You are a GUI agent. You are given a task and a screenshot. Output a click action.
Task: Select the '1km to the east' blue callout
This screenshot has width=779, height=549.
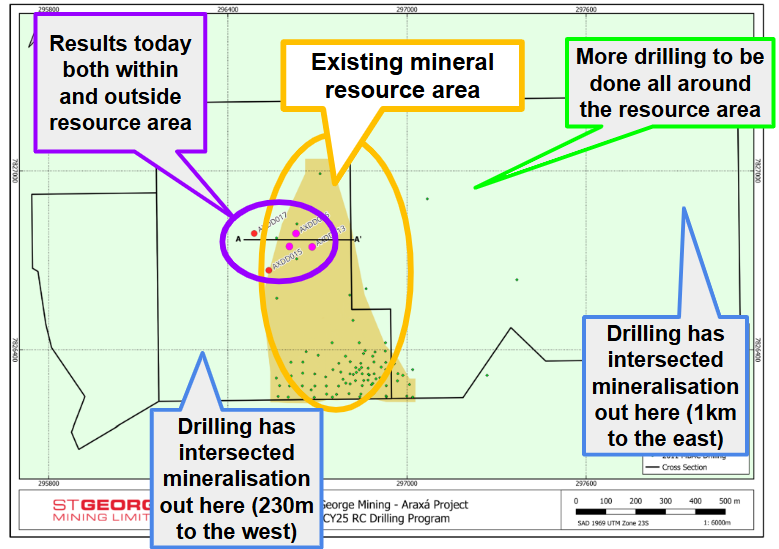tap(665, 385)
